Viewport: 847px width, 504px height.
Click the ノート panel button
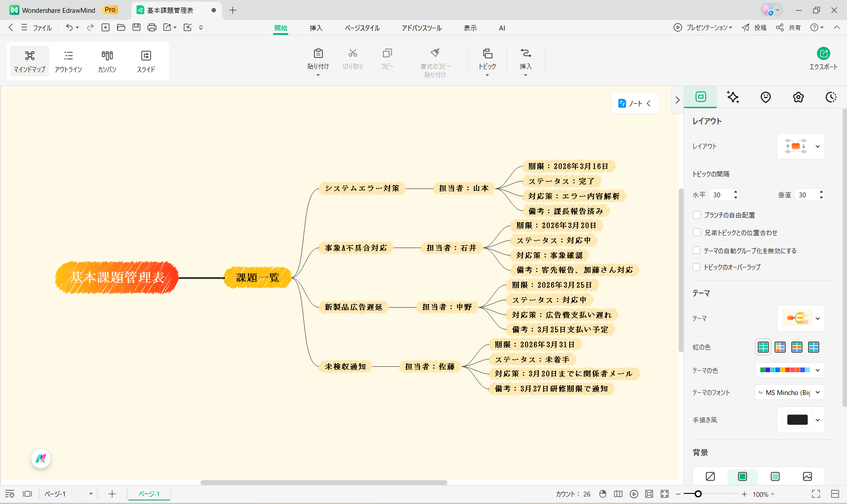635,103
